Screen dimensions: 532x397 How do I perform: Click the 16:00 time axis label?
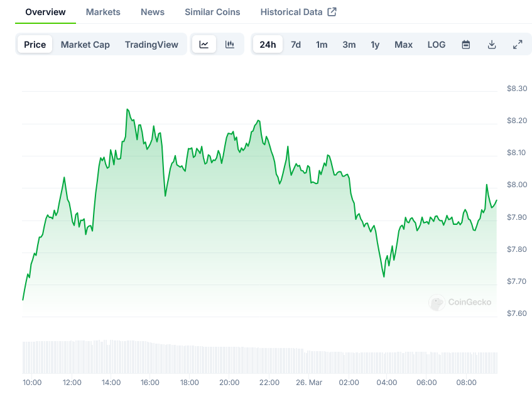coord(150,383)
